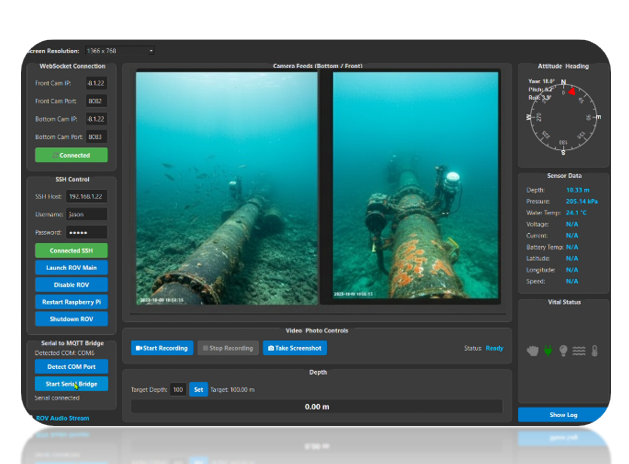Click the green power plug status icon
Viewport: 629px width, 464px height.
pos(548,351)
